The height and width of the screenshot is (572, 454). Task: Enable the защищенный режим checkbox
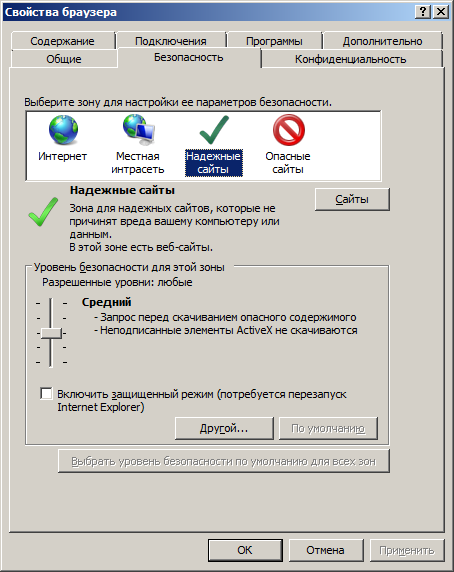tap(46, 394)
